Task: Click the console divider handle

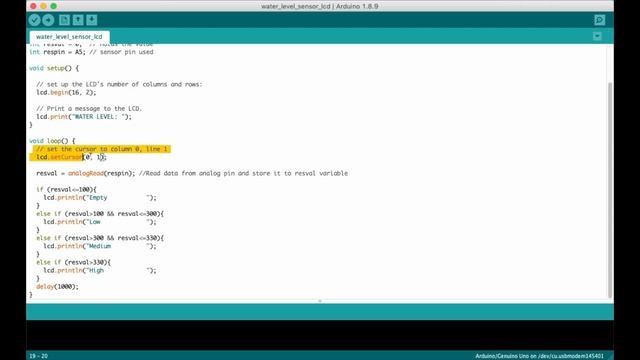Action: [x=320, y=301]
